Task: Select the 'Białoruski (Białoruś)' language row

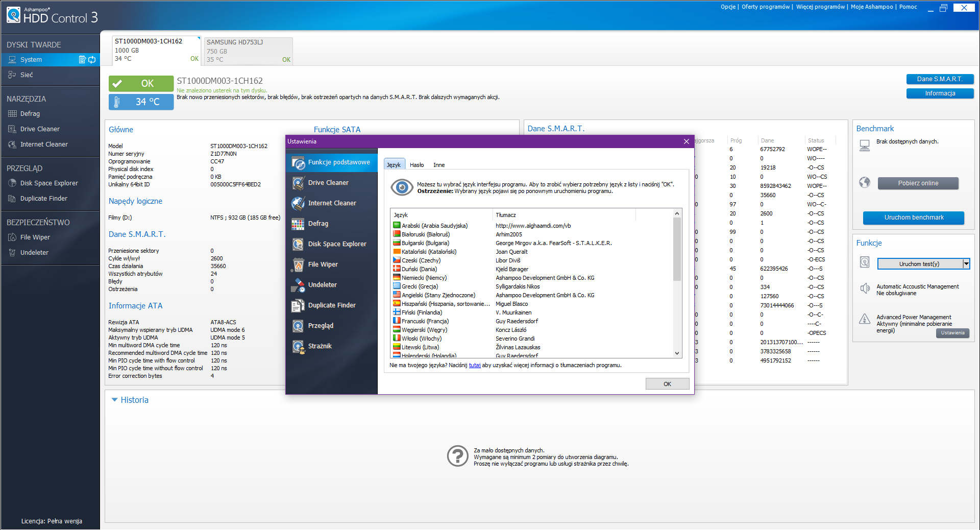Action: point(532,234)
